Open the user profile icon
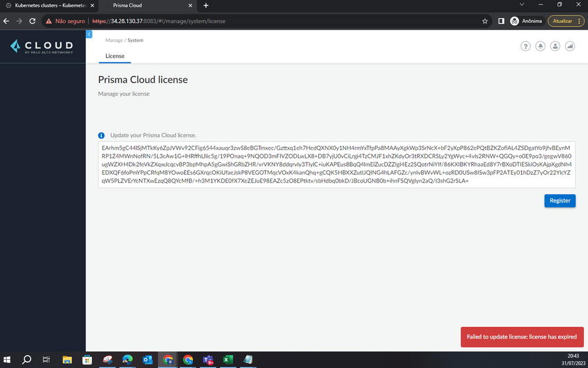This screenshot has height=368, width=588. pos(555,46)
